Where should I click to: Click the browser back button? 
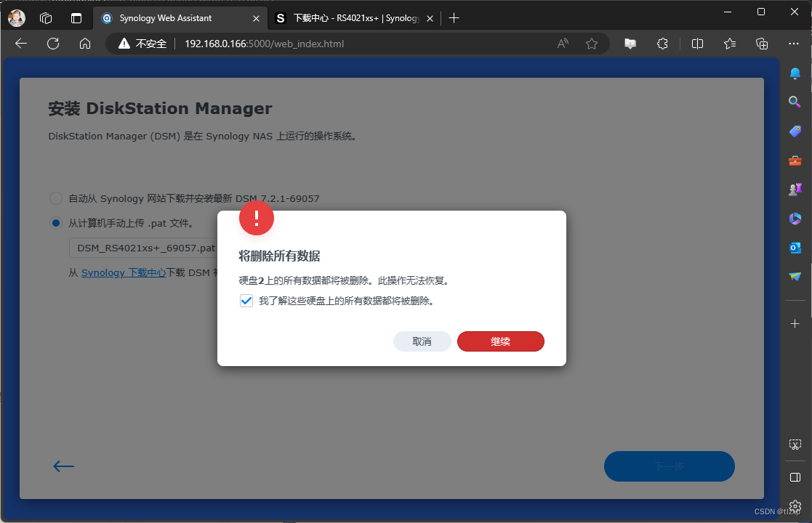(21, 44)
